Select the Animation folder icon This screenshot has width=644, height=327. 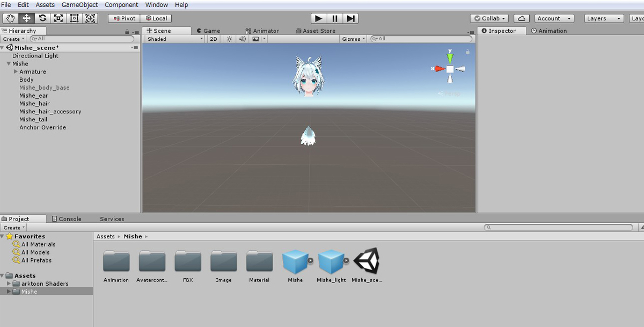coord(116,261)
